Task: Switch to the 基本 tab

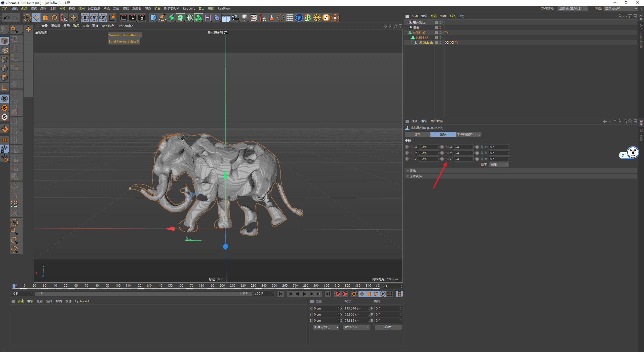Action: (x=417, y=134)
